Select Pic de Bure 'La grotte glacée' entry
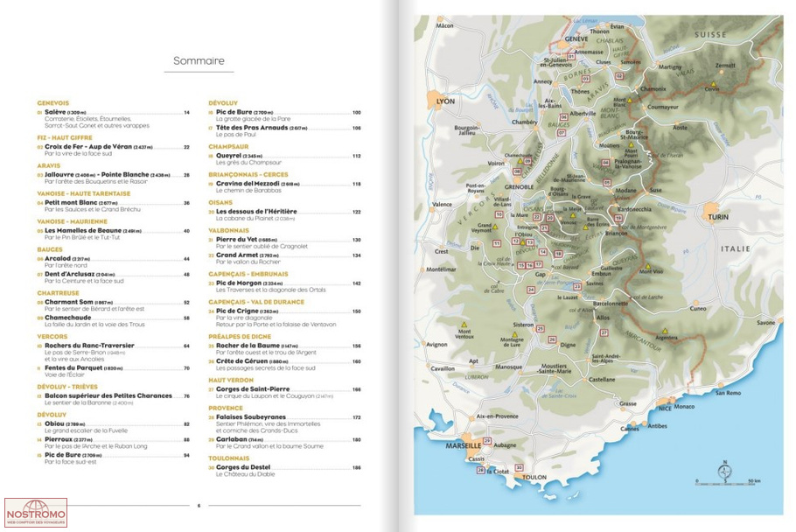796x532 pixels. (284, 115)
